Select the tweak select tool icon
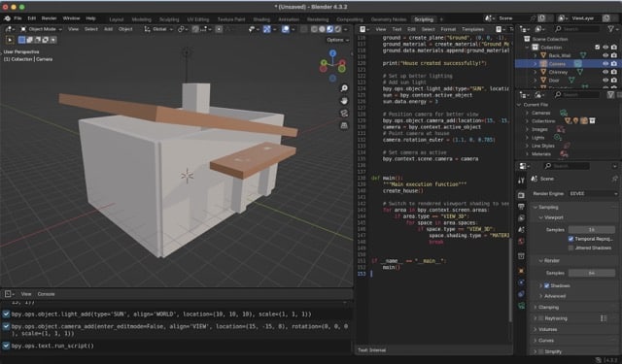Image resolution: width=622 pixels, height=364 pixels. coord(10,40)
